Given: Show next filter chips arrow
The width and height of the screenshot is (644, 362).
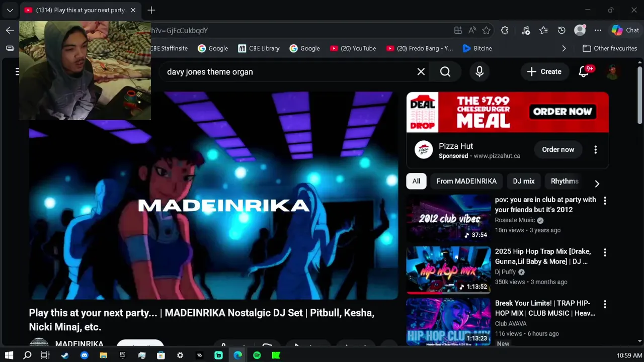Looking at the screenshot, I should [x=597, y=184].
